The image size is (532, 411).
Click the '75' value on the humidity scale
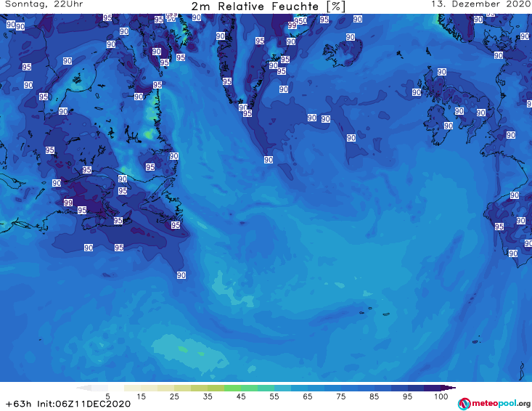(340, 396)
